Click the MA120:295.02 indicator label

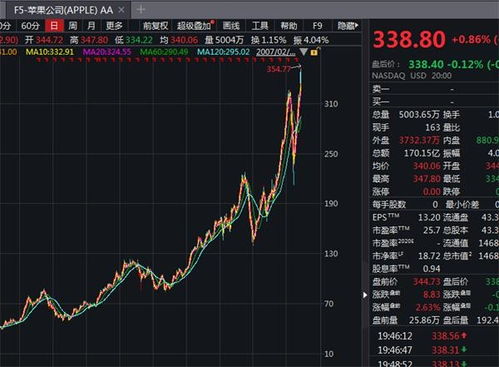(223, 52)
